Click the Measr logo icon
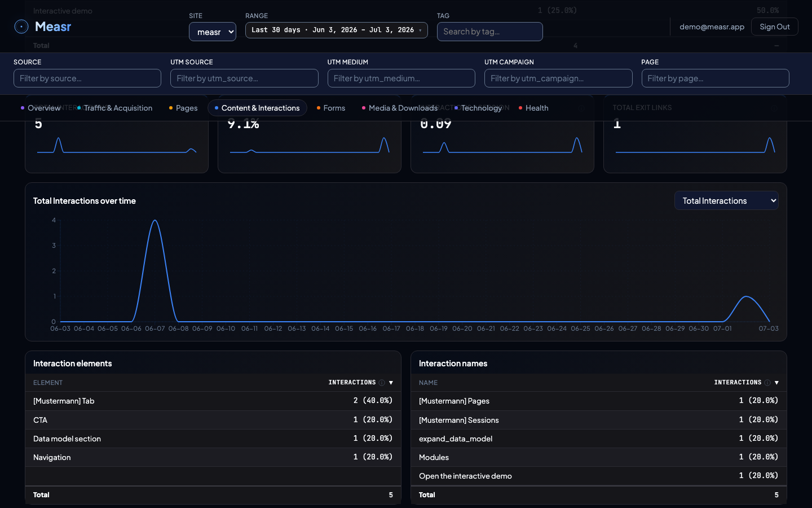The height and width of the screenshot is (508, 812). pyautogui.click(x=21, y=27)
